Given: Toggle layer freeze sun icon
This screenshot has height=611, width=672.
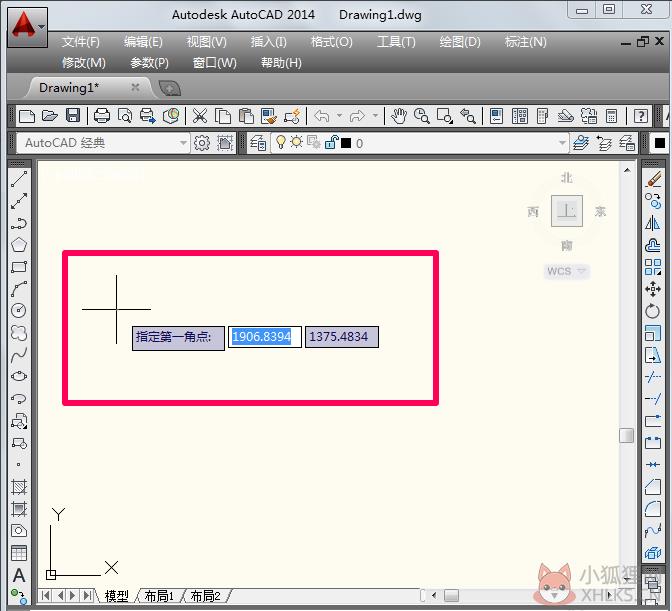Looking at the screenshot, I should pos(296,142).
